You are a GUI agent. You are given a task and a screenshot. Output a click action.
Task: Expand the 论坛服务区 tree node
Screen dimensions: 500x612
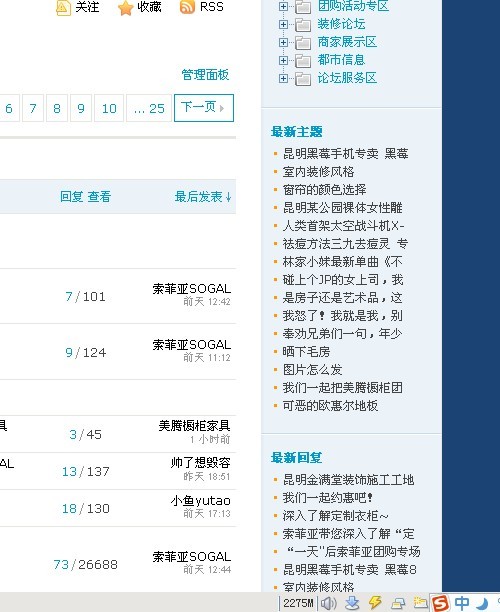coord(283,78)
